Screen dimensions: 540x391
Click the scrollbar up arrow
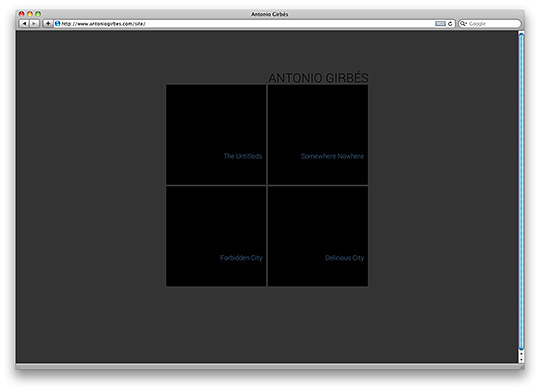(521, 353)
